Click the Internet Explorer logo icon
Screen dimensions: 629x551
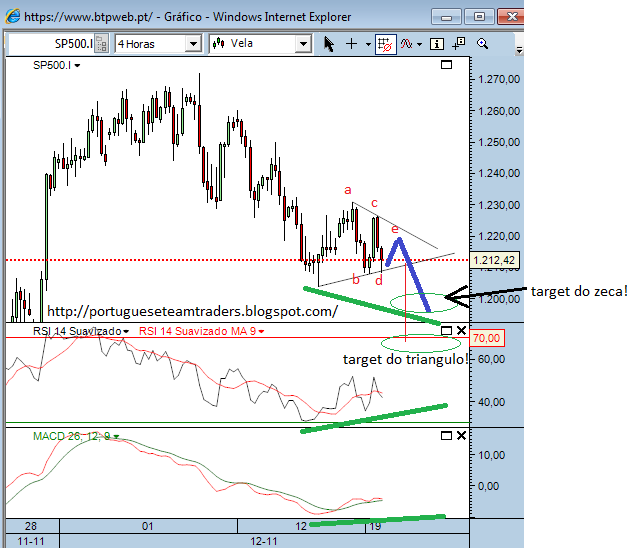(x=12, y=16)
